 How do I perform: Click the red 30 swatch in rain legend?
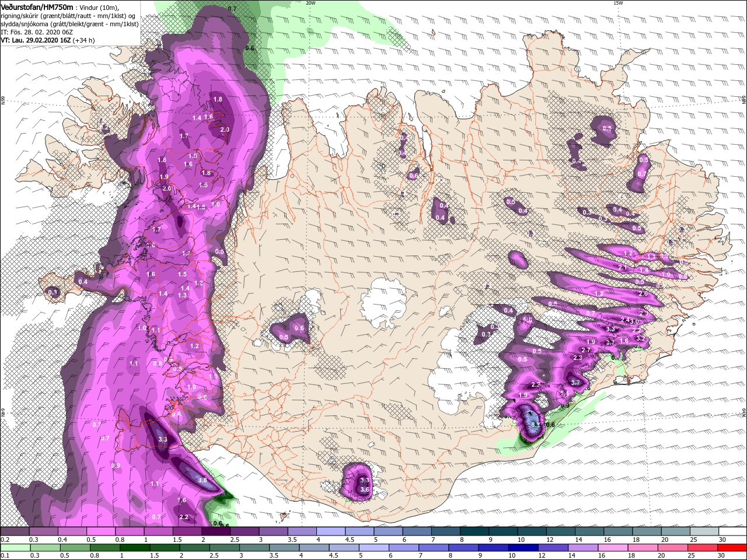pyautogui.click(x=732, y=548)
